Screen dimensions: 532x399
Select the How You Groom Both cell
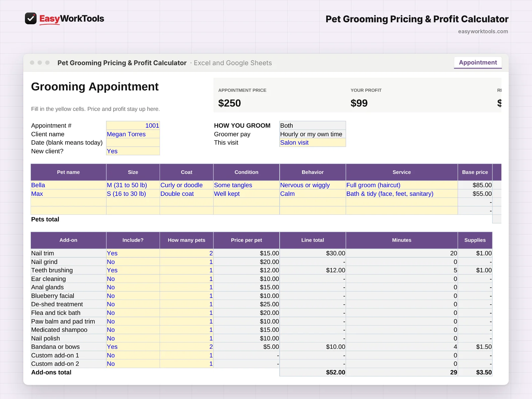coord(313,125)
